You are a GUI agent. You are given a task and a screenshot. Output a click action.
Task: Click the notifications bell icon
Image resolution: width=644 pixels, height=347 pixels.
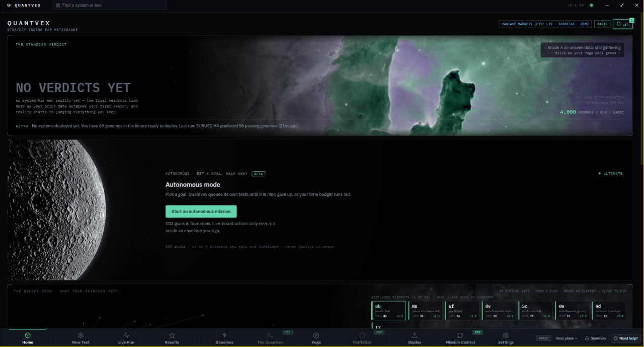coord(619,24)
